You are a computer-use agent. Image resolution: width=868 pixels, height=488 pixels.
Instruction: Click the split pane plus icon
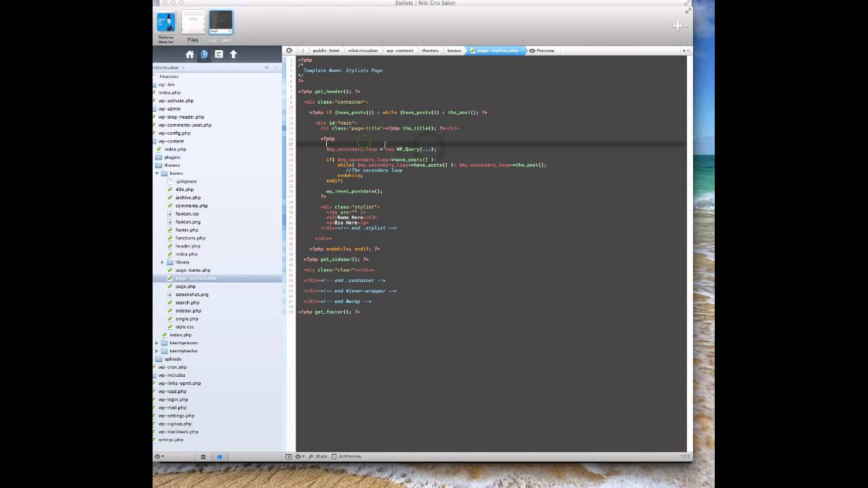tap(686, 51)
